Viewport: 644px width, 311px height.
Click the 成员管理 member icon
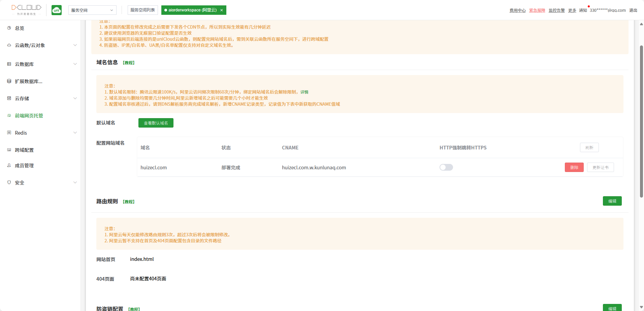pyautogui.click(x=9, y=165)
